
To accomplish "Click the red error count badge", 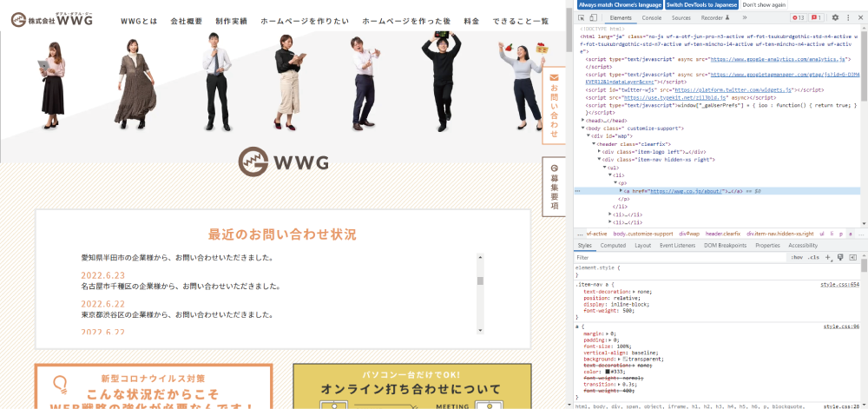I will point(797,17).
